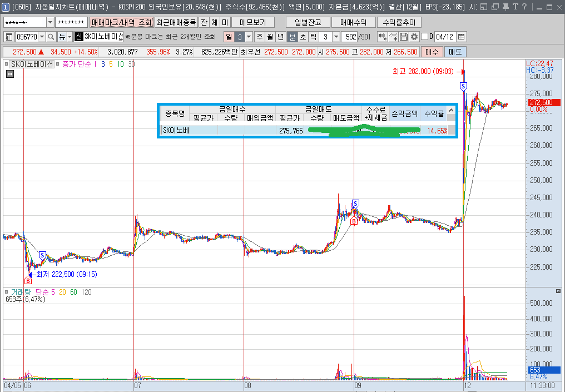Open the chart settings gear icon

414,37
